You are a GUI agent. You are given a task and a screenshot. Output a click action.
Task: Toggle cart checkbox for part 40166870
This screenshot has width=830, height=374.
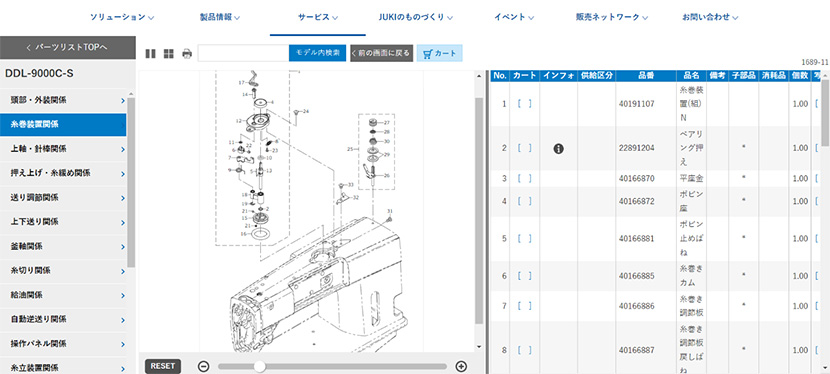click(x=524, y=178)
